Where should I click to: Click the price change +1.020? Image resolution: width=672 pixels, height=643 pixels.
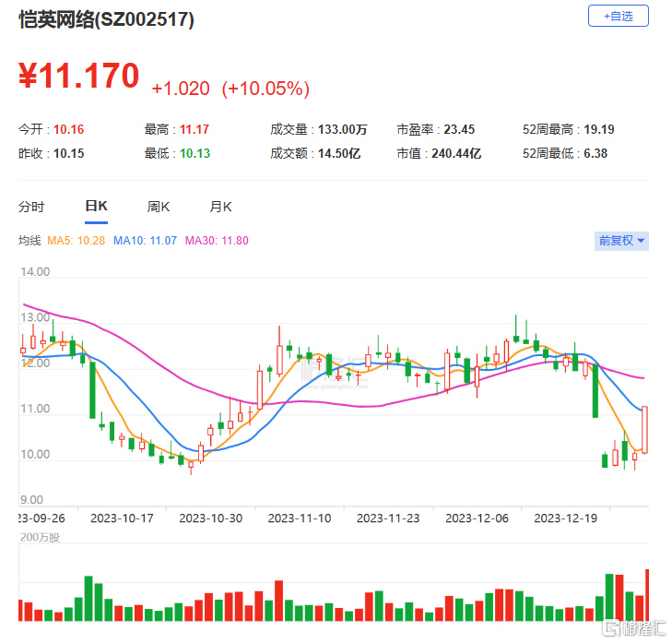(x=181, y=89)
